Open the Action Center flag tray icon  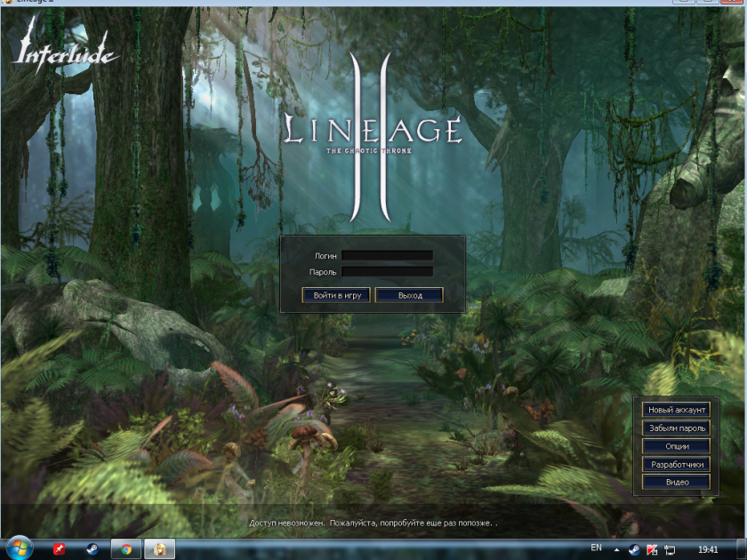pyautogui.click(x=652, y=550)
